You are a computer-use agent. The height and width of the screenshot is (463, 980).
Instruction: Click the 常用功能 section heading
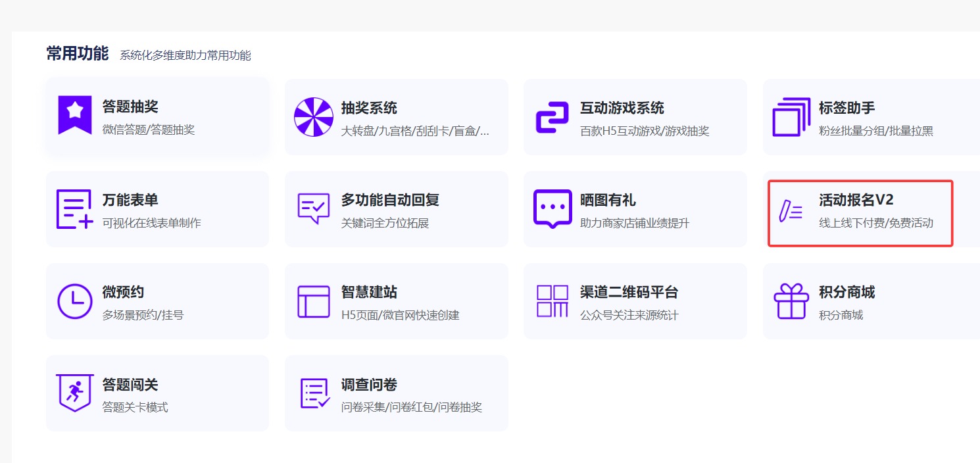point(77,54)
